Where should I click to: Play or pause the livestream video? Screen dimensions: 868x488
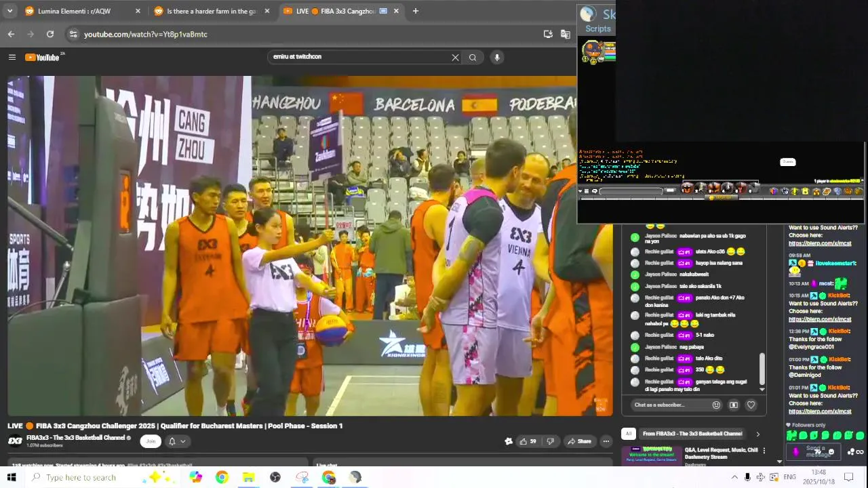tap(310, 245)
